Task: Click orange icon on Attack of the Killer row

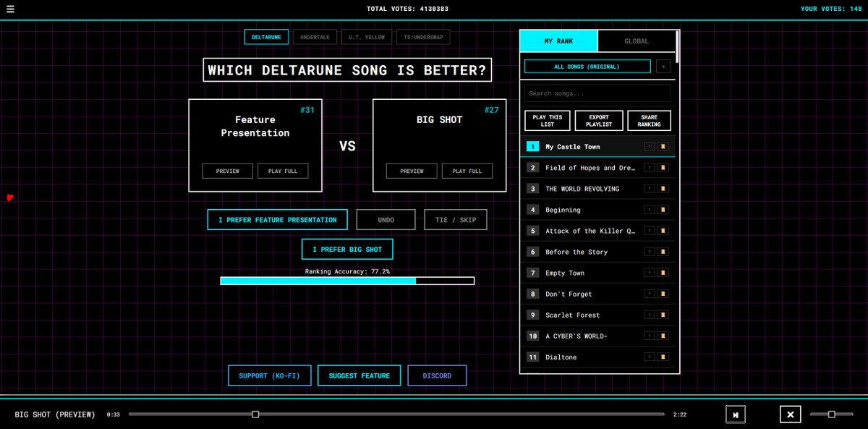Action: [663, 231]
